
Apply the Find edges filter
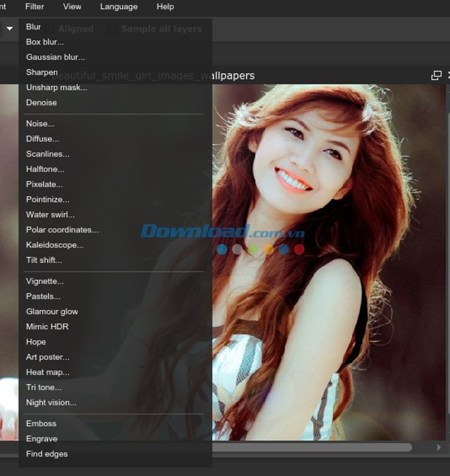[x=47, y=454]
